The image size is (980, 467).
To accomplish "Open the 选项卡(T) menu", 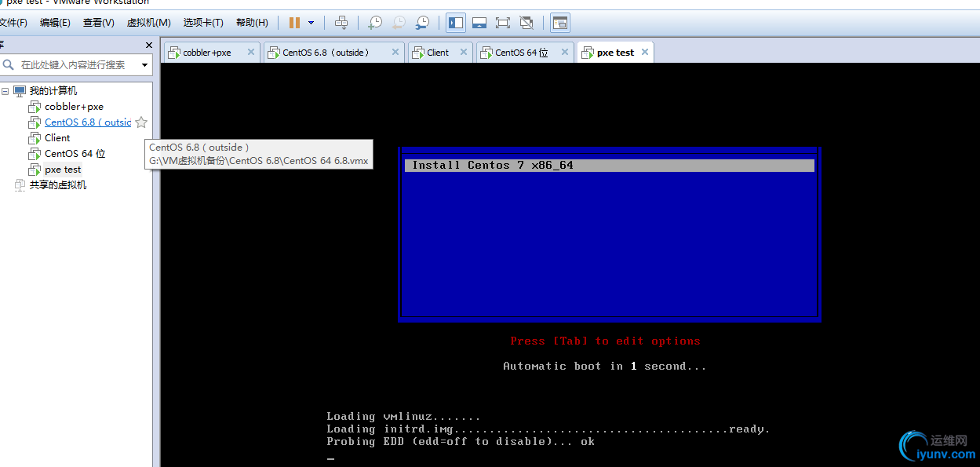I will (203, 23).
